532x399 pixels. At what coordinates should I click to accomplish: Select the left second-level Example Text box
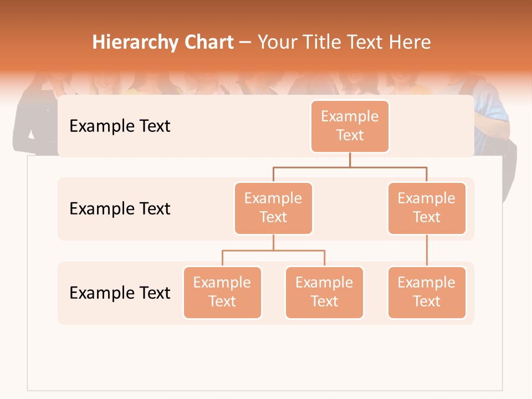pos(273,208)
